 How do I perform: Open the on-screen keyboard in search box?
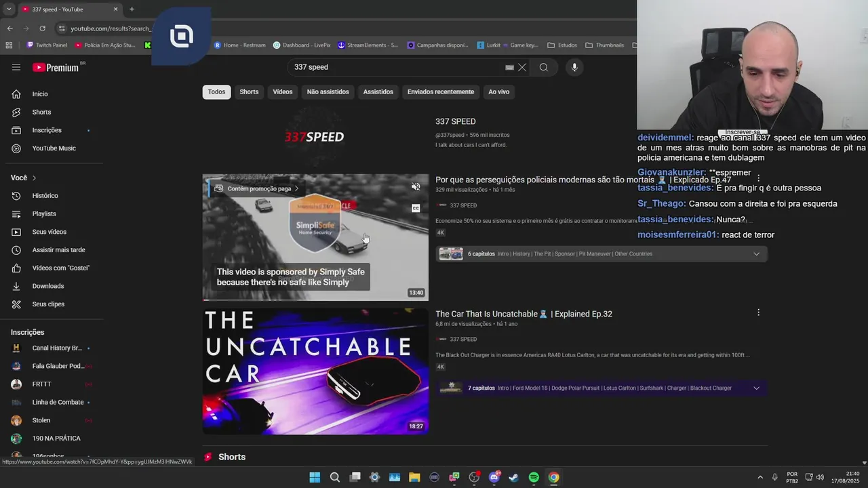(509, 67)
